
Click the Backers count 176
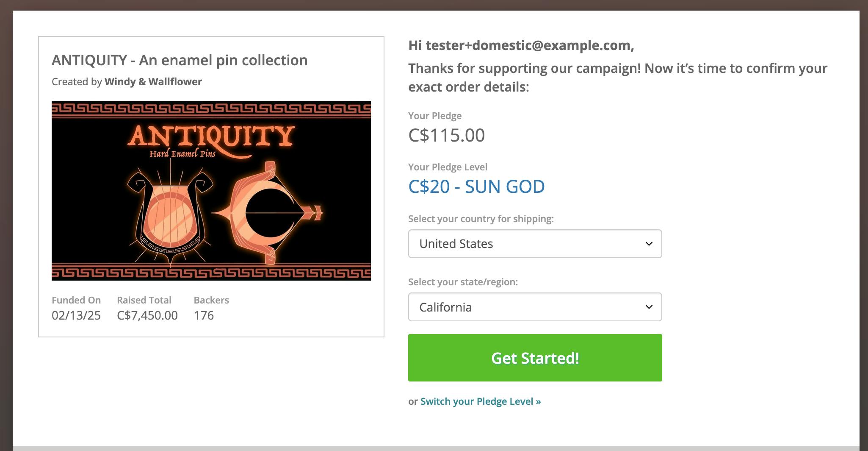pos(204,315)
